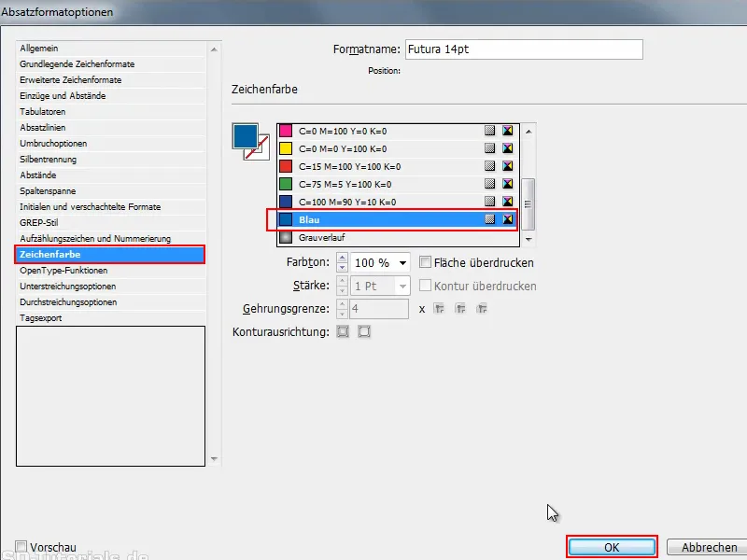
Task: Click process icon for C=15 M=100 Y=100 K=0
Action: tap(489, 166)
